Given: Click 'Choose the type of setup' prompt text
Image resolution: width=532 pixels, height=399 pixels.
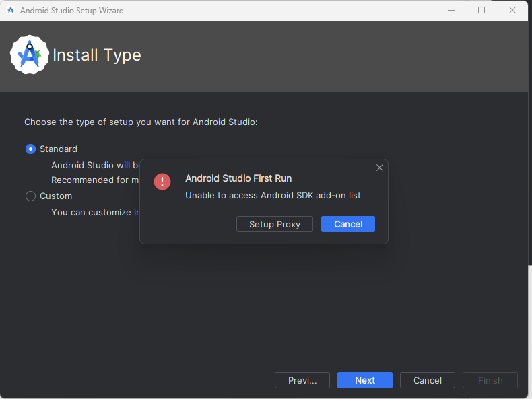Looking at the screenshot, I should click(x=141, y=122).
